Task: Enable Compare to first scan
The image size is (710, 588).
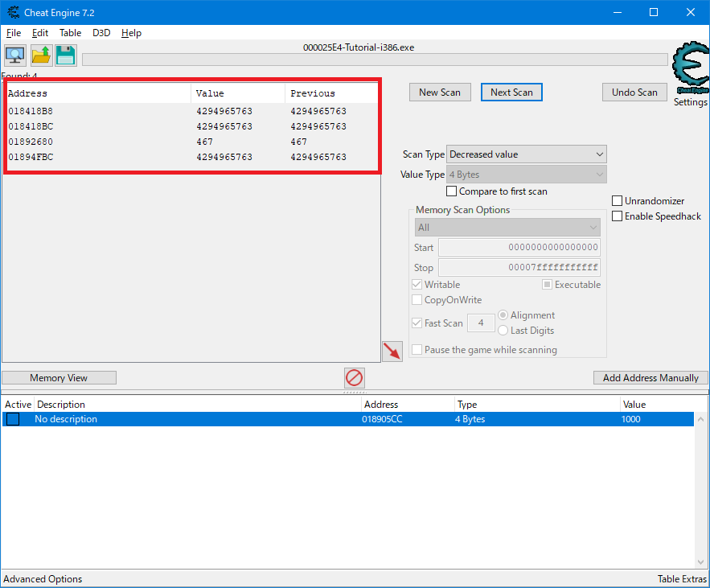Action: [x=452, y=191]
